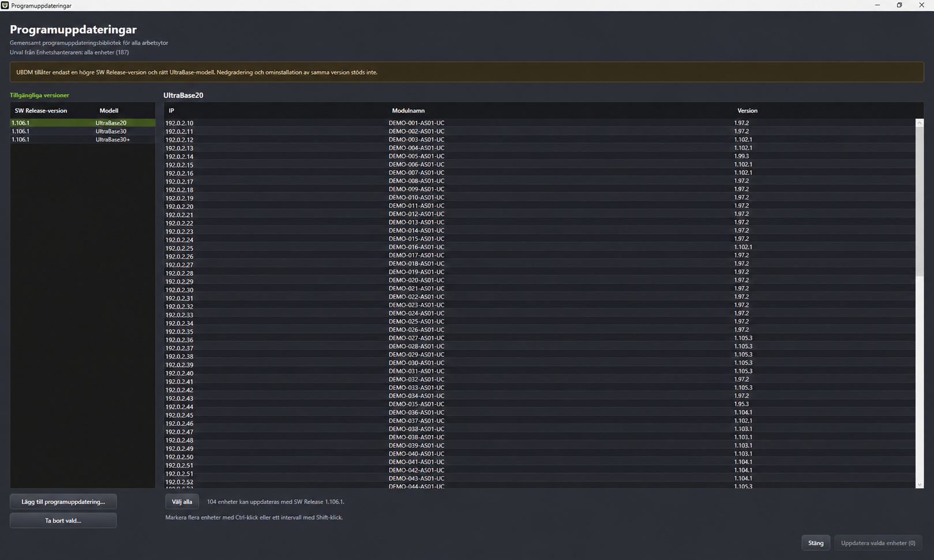Click the SW Release-version column header
Viewport: 934px width, 560px height.
(41, 111)
